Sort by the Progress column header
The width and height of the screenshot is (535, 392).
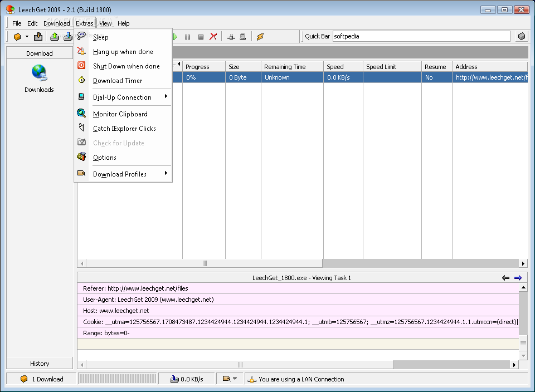click(x=204, y=67)
